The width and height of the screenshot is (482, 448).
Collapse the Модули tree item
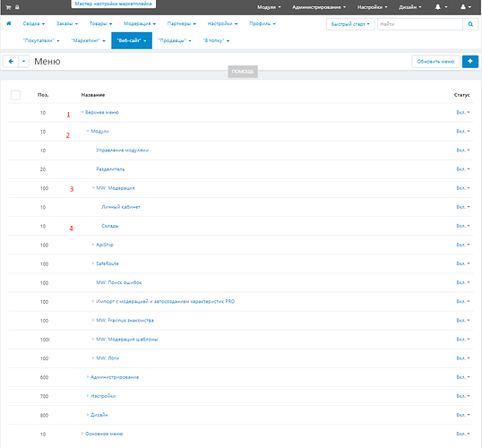pos(88,131)
